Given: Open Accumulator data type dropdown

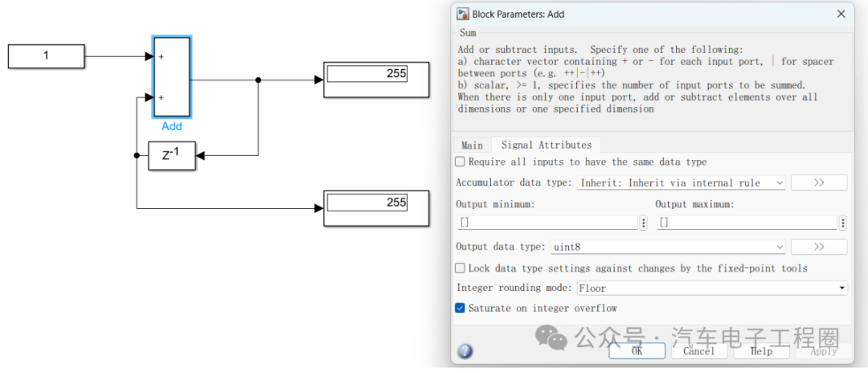Looking at the screenshot, I should [681, 182].
